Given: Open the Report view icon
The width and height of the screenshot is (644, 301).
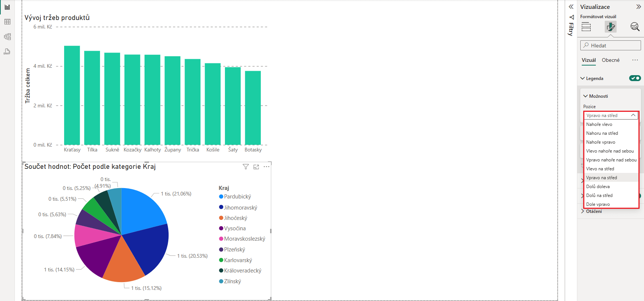Looking at the screenshot, I should coord(7,7).
